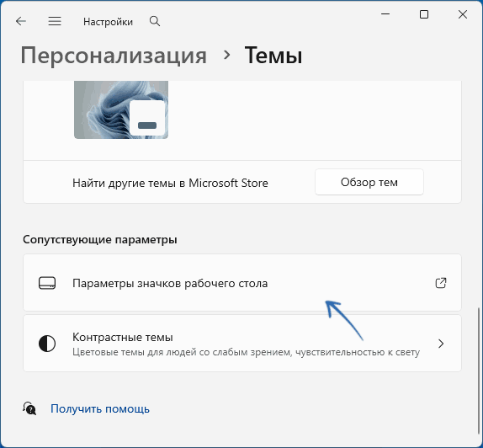Open Параметры значков рабочего стола

242,282
